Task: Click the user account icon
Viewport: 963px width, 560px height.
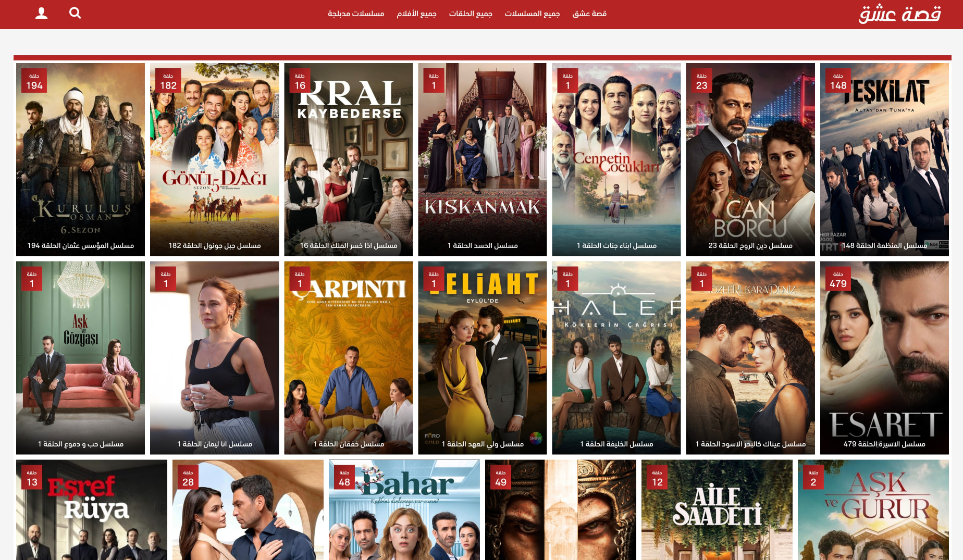Action: click(41, 13)
